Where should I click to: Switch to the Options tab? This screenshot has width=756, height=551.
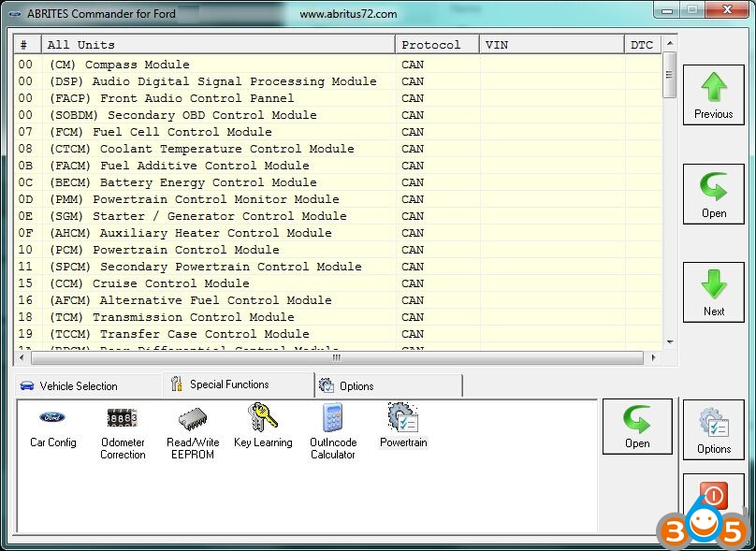pos(356,385)
